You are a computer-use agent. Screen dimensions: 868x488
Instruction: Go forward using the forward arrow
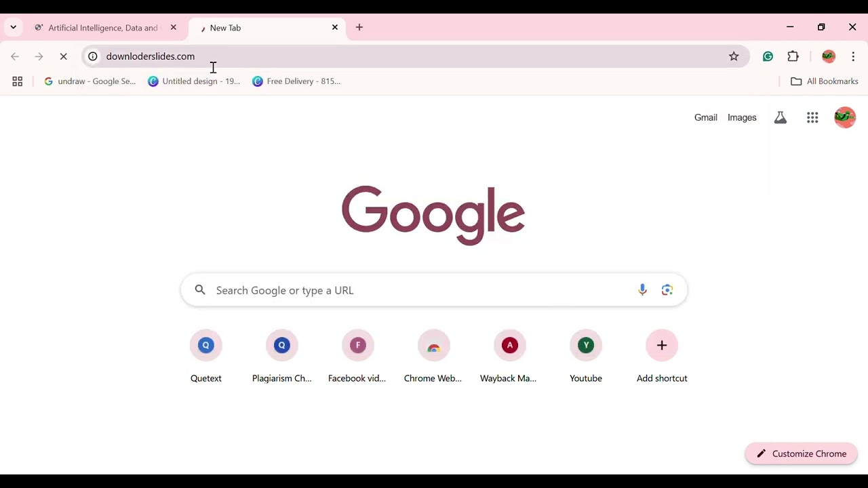(39, 57)
